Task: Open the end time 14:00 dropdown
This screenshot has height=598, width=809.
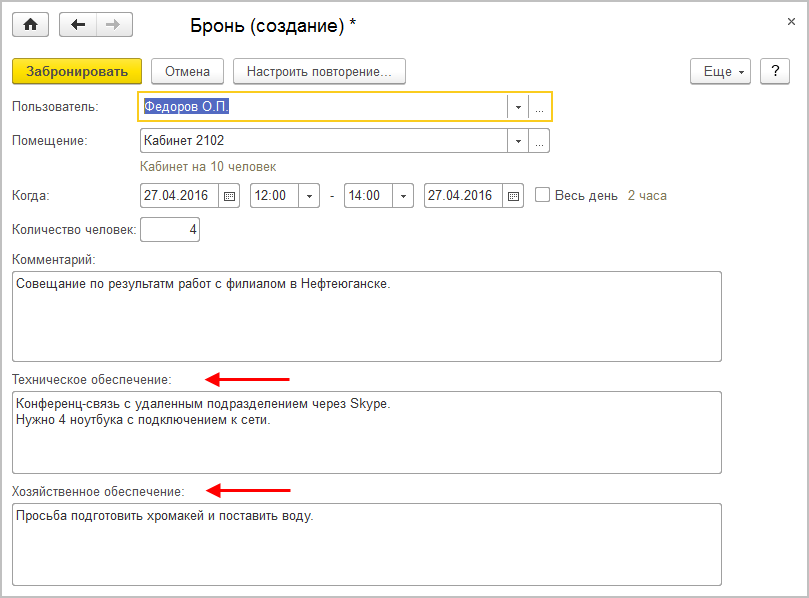Action: point(403,196)
